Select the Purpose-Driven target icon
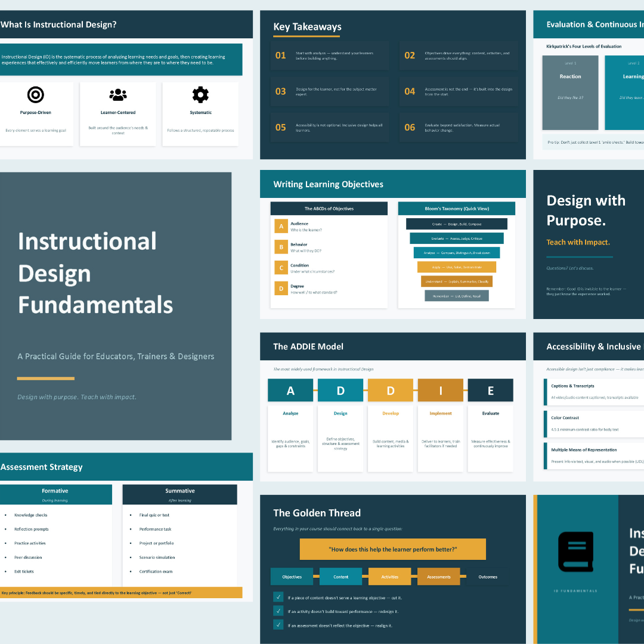The image size is (644, 644). point(36,94)
